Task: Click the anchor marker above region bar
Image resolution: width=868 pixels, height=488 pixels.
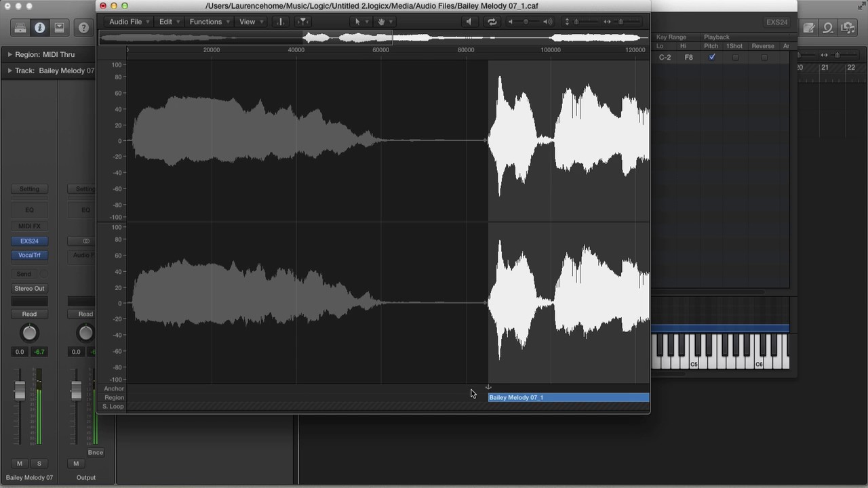Action: click(x=488, y=388)
